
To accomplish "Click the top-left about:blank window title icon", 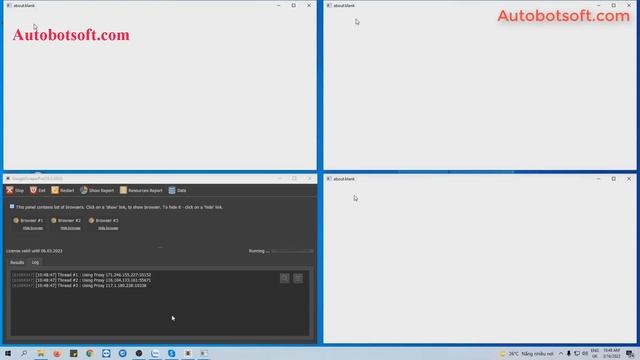I will point(9,5).
